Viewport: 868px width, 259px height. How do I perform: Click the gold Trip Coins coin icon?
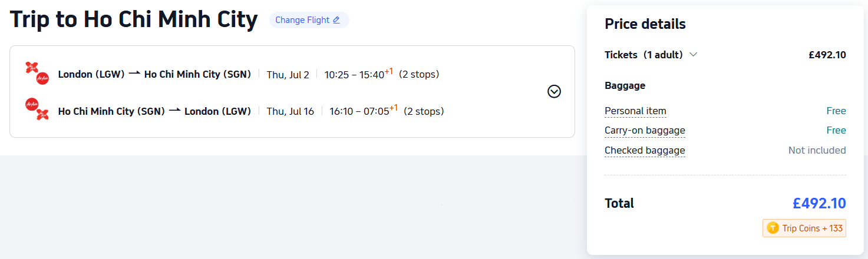click(x=772, y=228)
